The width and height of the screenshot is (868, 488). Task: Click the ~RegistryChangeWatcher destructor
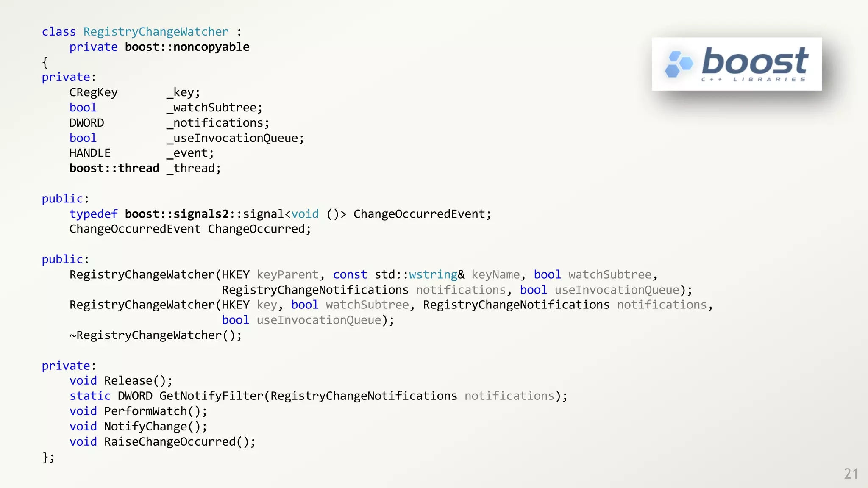(156, 335)
